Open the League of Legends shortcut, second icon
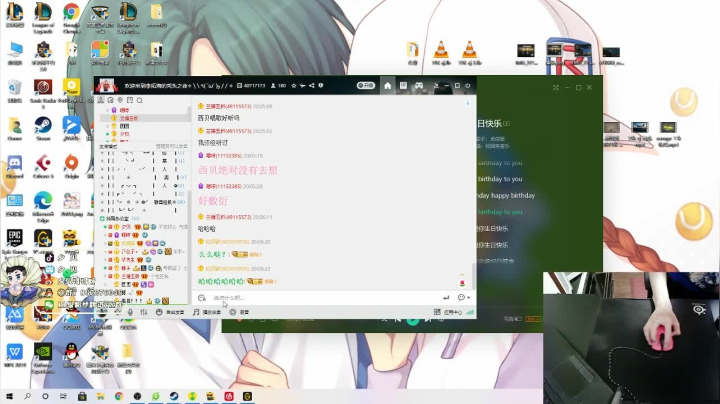This screenshot has height=404, width=720. tap(43, 18)
